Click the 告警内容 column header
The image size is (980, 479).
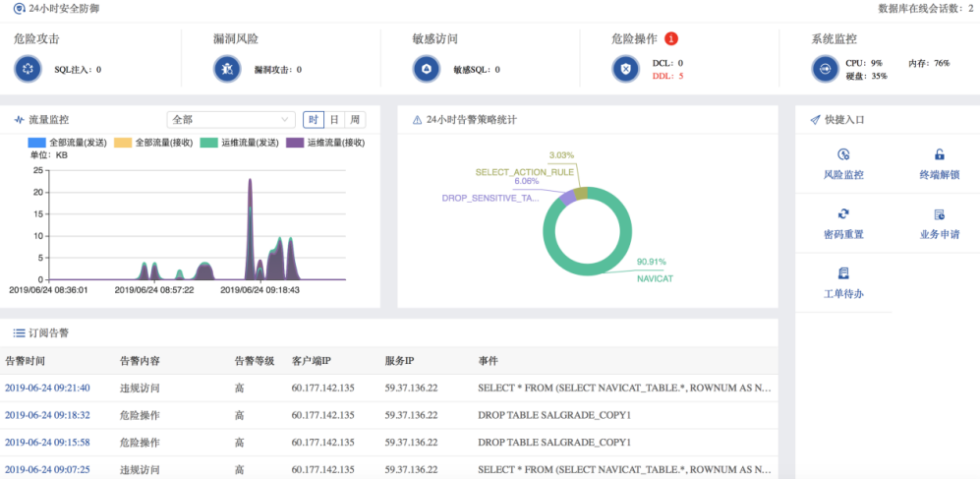coord(140,361)
